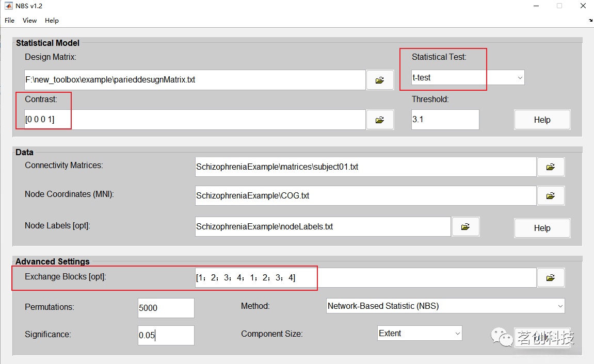Click the Design Matrix path field
The width and height of the screenshot is (594, 364).
tap(195, 80)
